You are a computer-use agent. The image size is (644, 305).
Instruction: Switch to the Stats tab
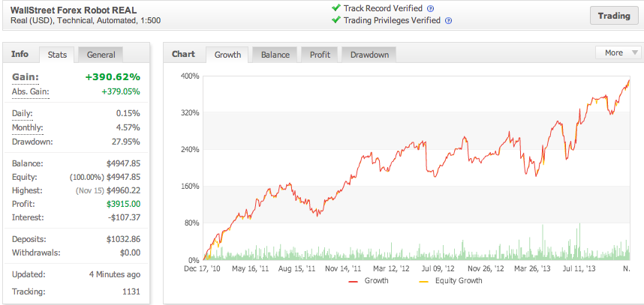57,55
